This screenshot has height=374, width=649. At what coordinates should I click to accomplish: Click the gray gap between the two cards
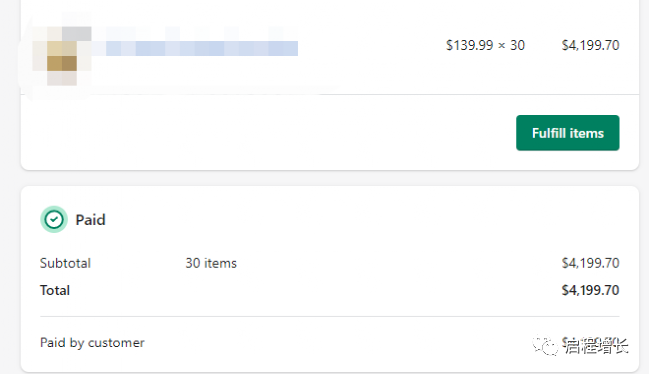(329, 178)
